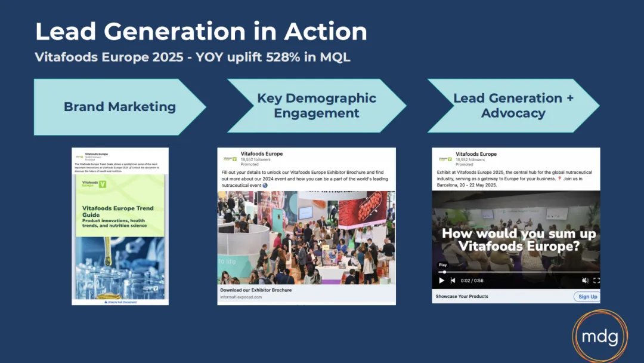Click the informafi.expocad.com URL text

[241, 297]
